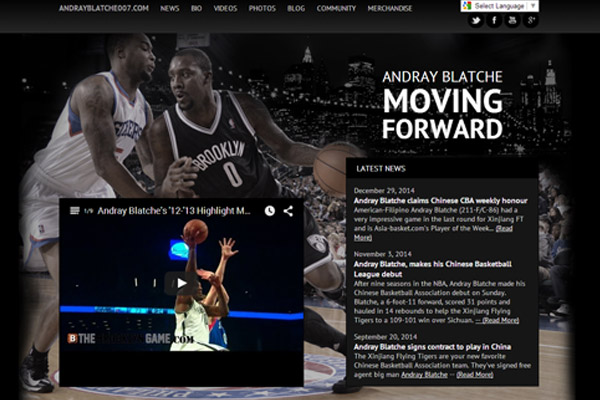Open the video playlist icon

point(72,212)
